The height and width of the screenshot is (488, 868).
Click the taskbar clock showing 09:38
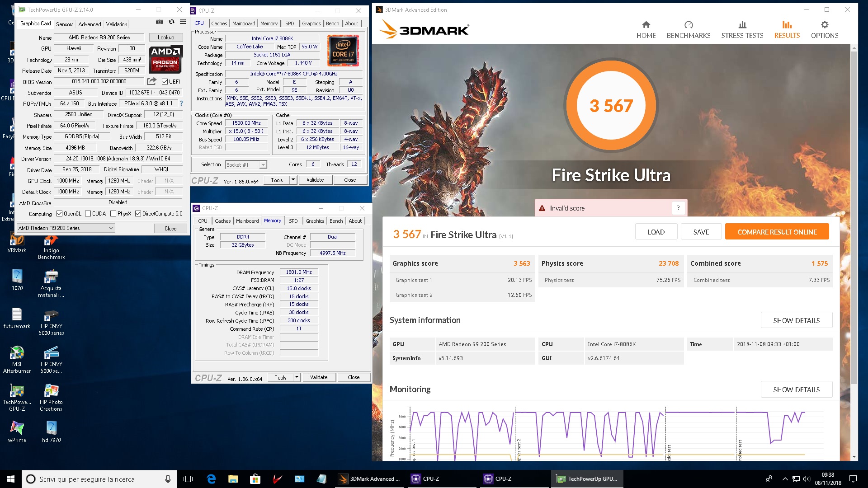(x=828, y=479)
